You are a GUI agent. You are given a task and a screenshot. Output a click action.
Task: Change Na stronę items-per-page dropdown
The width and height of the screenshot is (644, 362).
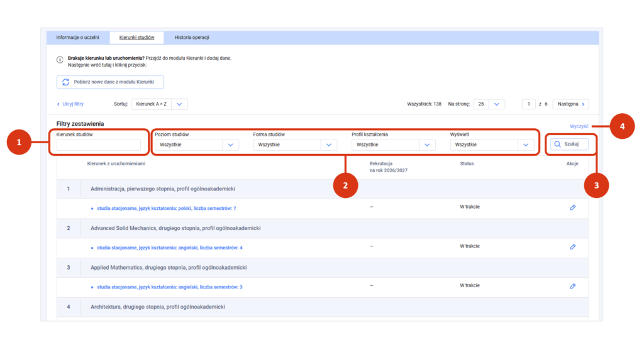(497, 104)
